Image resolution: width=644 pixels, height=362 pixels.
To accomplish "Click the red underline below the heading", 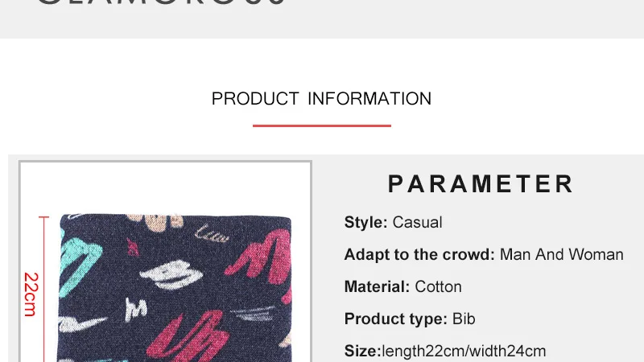I will pos(321,125).
